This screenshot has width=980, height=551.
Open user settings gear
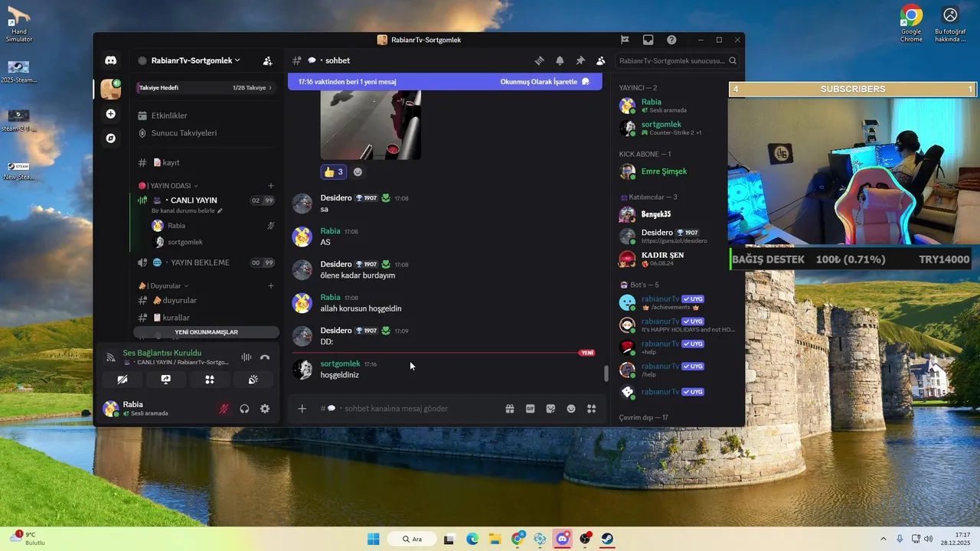coord(265,409)
